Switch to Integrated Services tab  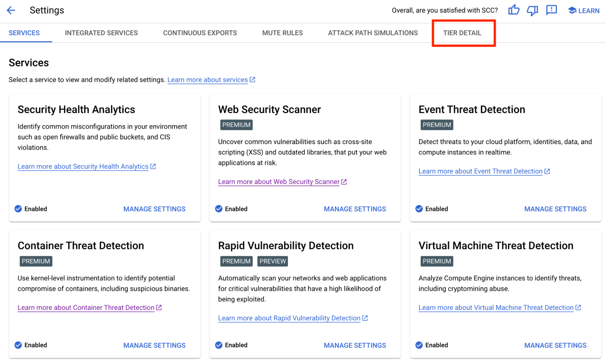point(101,33)
